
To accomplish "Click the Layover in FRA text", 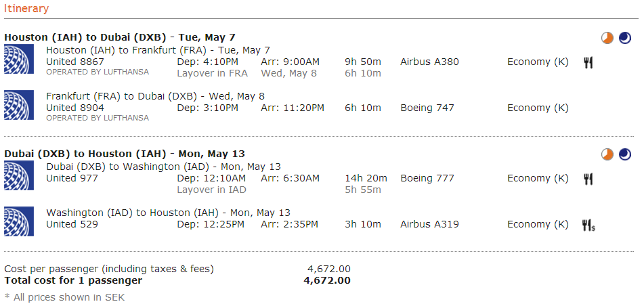I will click(x=212, y=73).
